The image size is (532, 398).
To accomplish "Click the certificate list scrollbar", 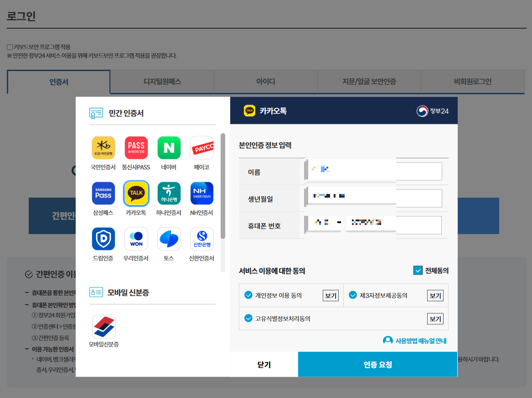I will point(223,186).
